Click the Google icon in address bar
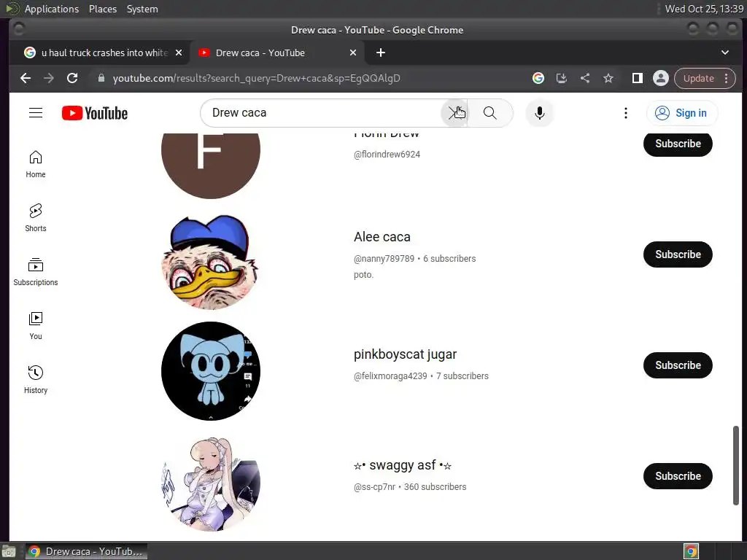The width and height of the screenshot is (747, 560). (x=538, y=78)
